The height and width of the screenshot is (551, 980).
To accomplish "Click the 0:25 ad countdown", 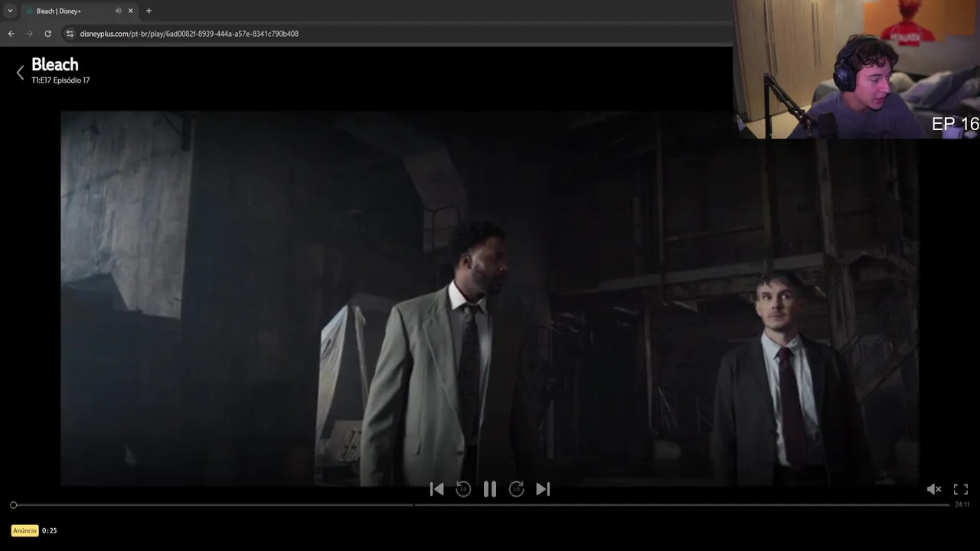I will (50, 530).
